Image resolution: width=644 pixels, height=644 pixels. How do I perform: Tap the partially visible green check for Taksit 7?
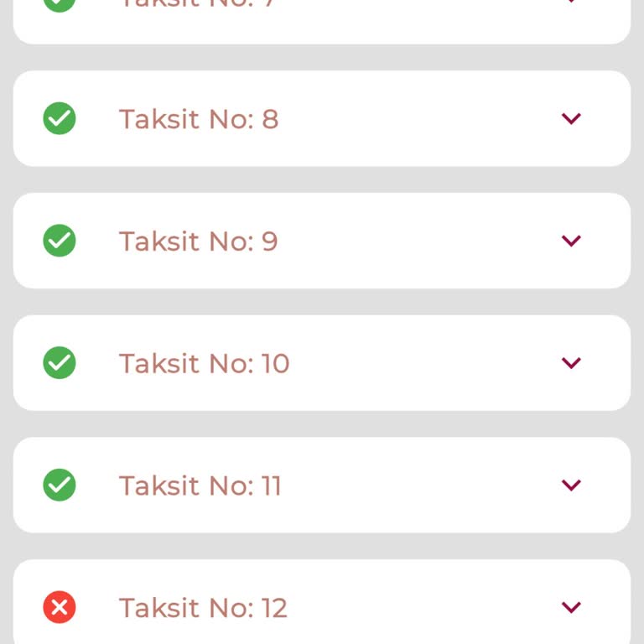click(60, 4)
